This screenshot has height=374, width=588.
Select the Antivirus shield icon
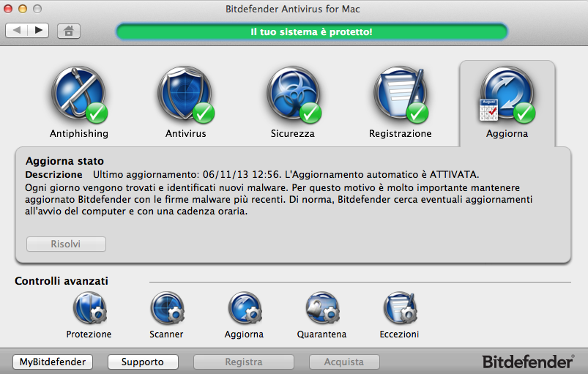[185, 94]
